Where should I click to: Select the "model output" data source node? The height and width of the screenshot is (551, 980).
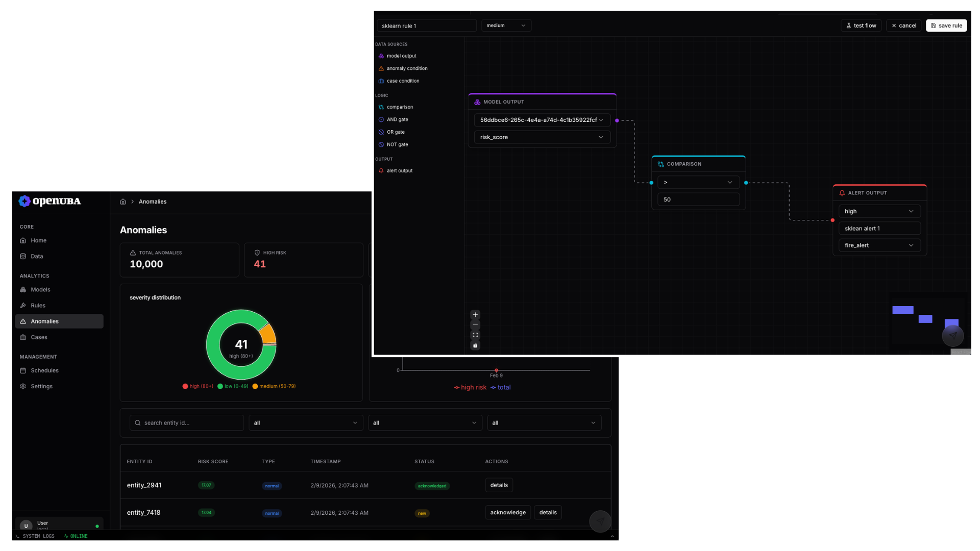click(x=402, y=56)
